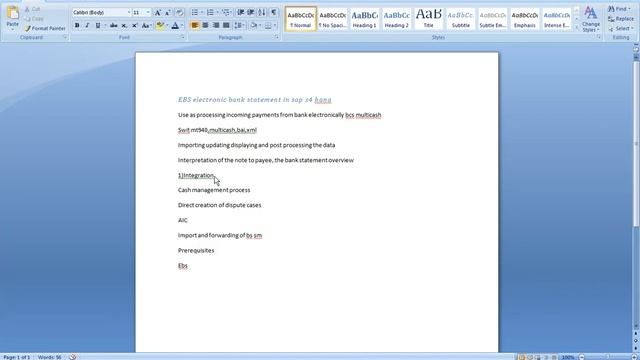Open the Line Spacing menu
The width and height of the screenshot is (640, 360).
click(x=239, y=25)
